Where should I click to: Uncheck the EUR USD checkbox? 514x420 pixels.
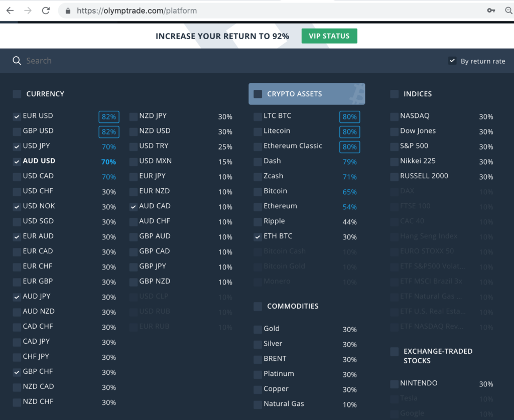[x=17, y=116]
